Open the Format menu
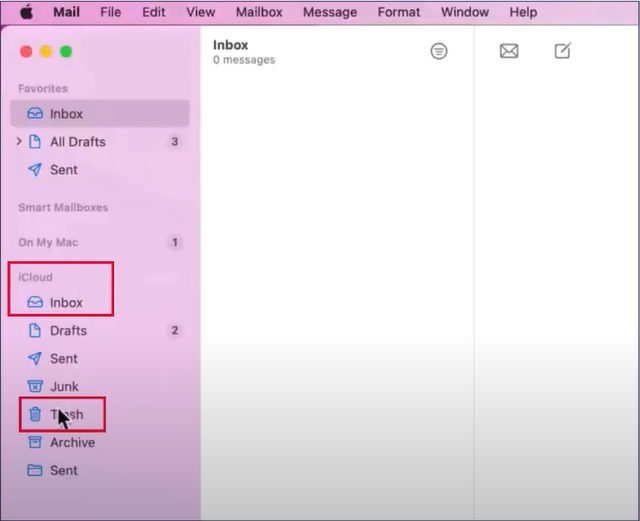 point(398,12)
